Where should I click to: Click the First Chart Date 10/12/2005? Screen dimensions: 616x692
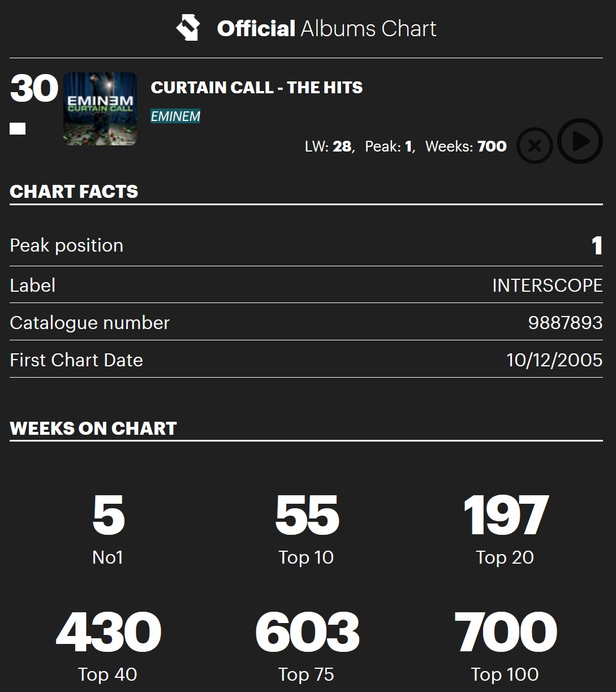coord(554,360)
